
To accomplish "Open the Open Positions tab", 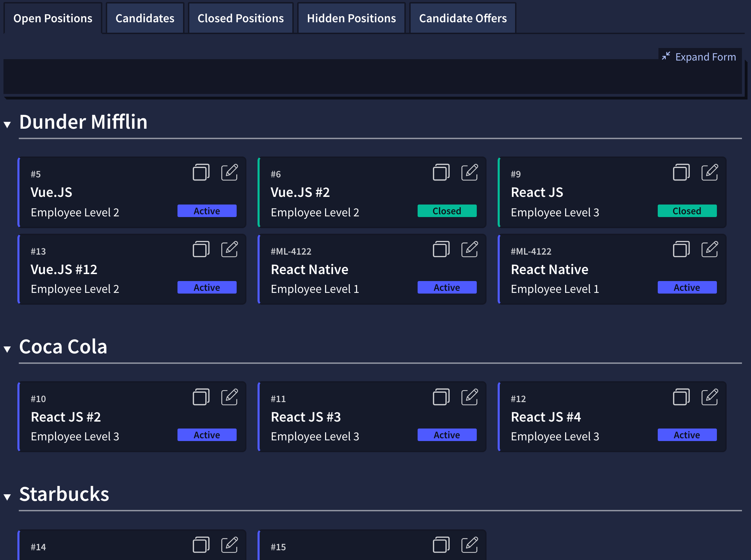I will pyautogui.click(x=53, y=18).
